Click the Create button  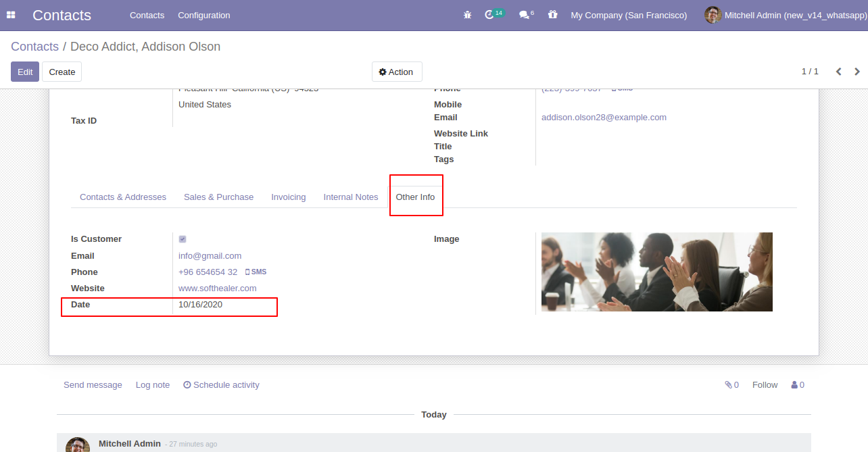[62, 72]
